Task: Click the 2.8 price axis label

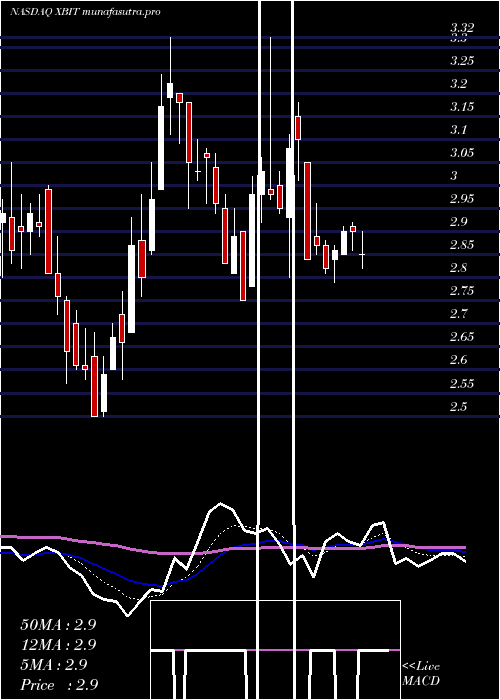Action: (458, 268)
